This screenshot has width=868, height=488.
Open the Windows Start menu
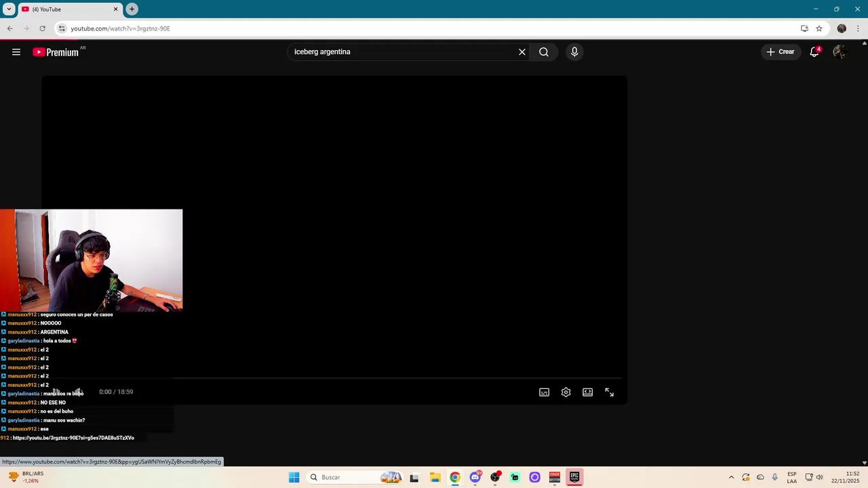click(x=294, y=477)
